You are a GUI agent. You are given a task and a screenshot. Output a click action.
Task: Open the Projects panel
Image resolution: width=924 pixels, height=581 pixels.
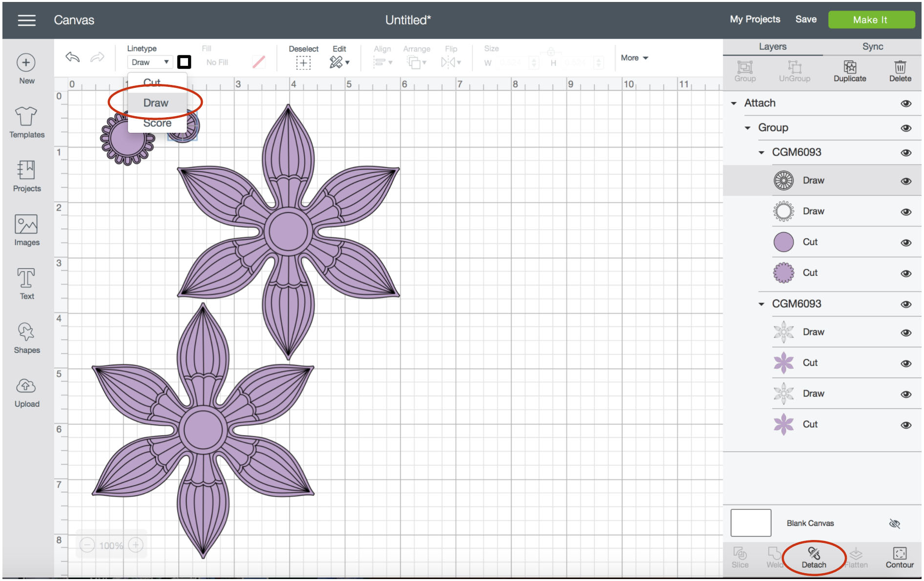coord(27,176)
